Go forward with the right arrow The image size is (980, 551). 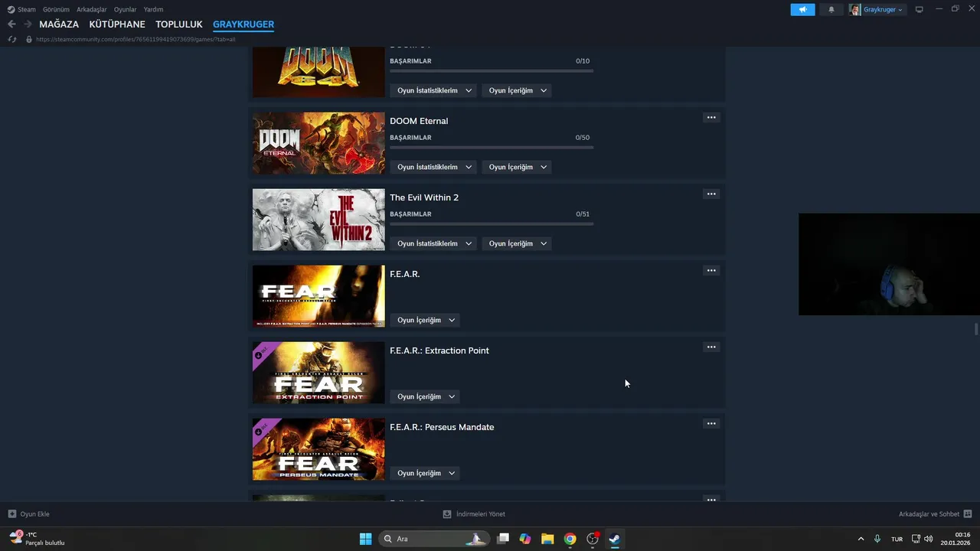pyautogui.click(x=28, y=24)
